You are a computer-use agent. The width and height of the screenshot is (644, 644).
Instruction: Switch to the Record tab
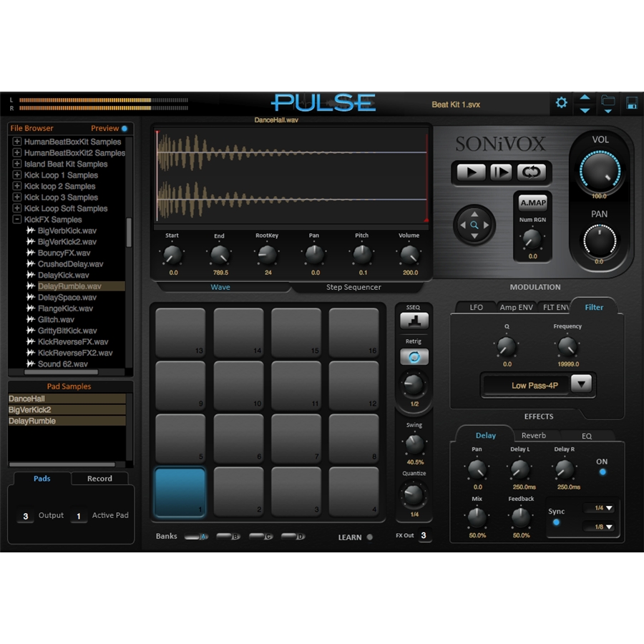(99, 479)
